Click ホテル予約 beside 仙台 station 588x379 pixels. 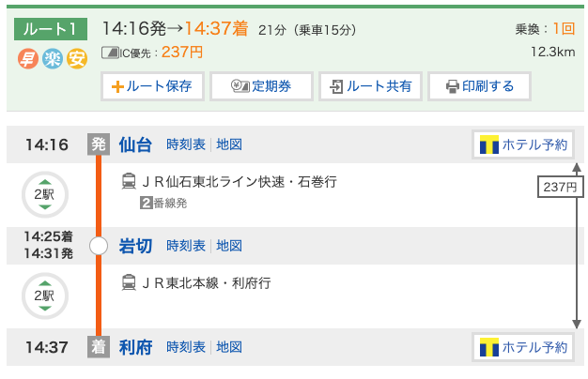(523, 144)
